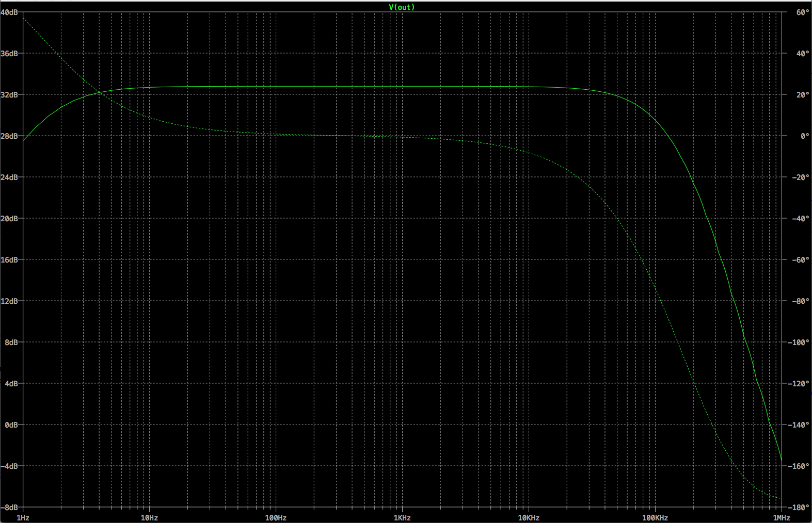Screen dimensions: 812x523
Task: Click the 12dB magnitude axis label
Action: pos(9,301)
